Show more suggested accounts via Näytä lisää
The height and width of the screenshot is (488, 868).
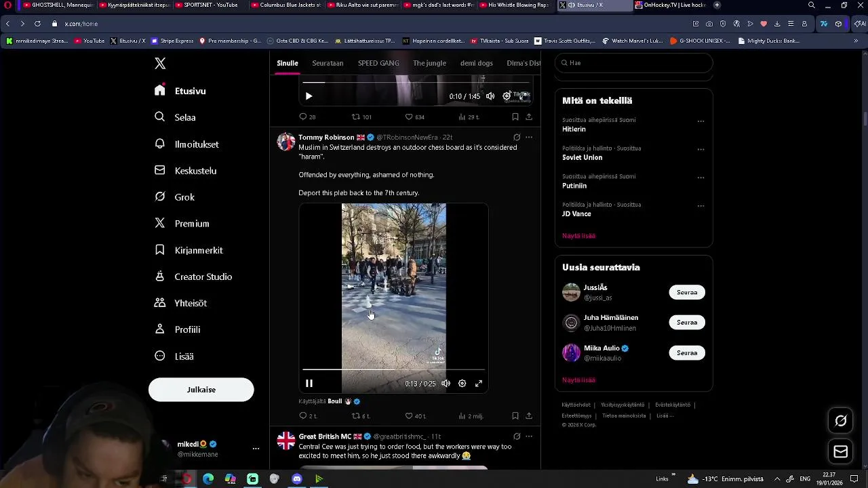tap(578, 380)
